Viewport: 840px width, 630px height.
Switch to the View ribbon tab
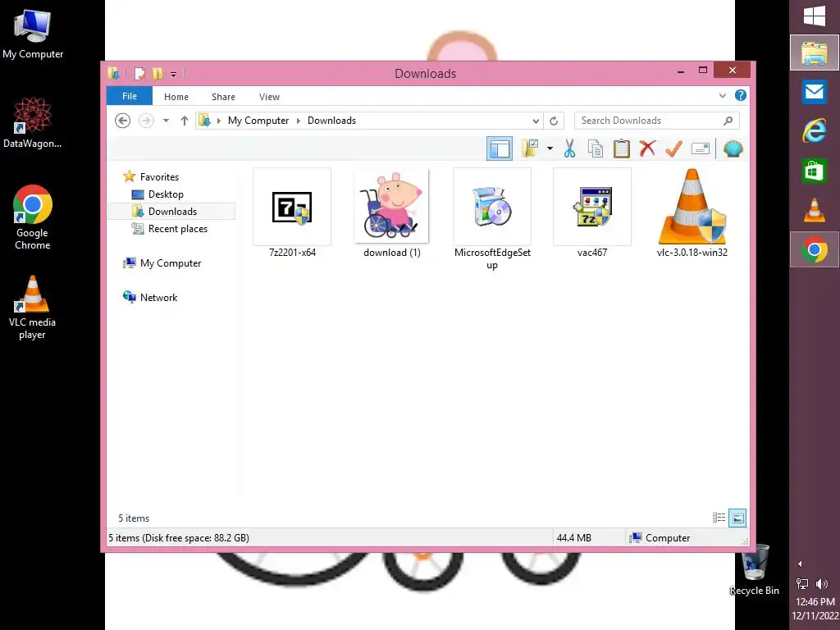(269, 97)
